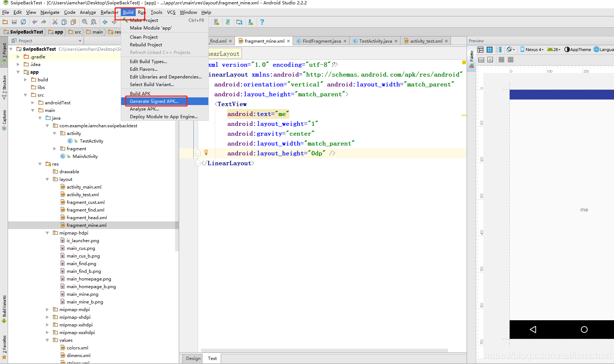
Task: Close the fragment_mine.xml tab
Action: coord(288,41)
